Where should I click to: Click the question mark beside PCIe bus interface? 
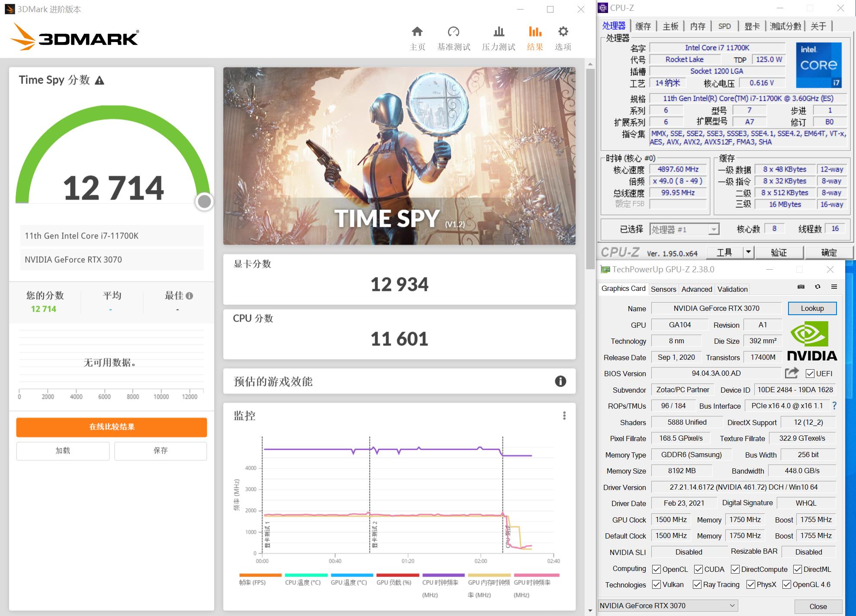click(x=834, y=406)
